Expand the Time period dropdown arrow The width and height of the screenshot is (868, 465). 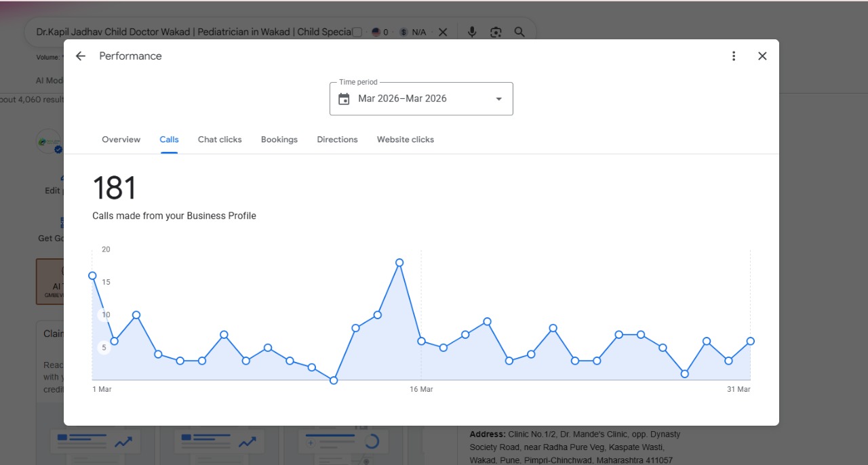pyautogui.click(x=499, y=99)
